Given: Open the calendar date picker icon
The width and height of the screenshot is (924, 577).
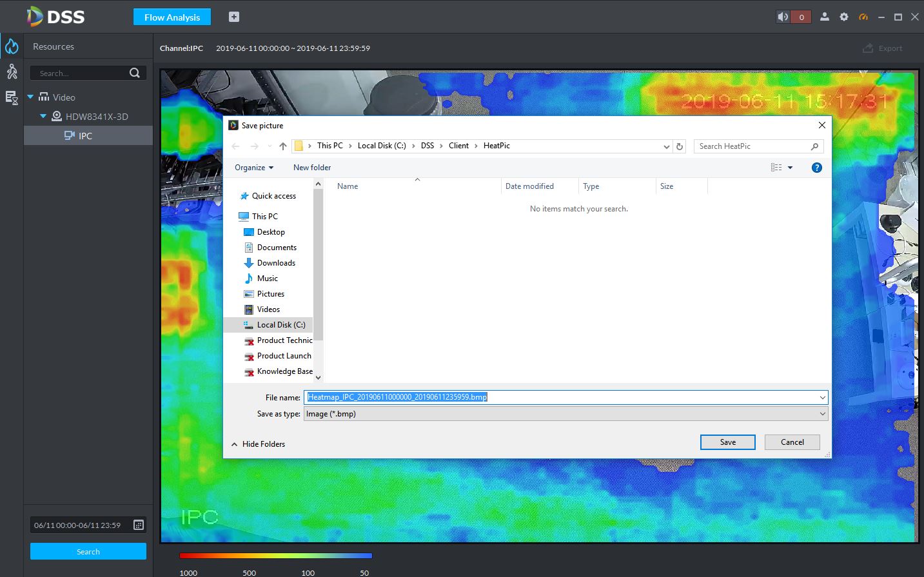Looking at the screenshot, I should [x=138, y=525].
